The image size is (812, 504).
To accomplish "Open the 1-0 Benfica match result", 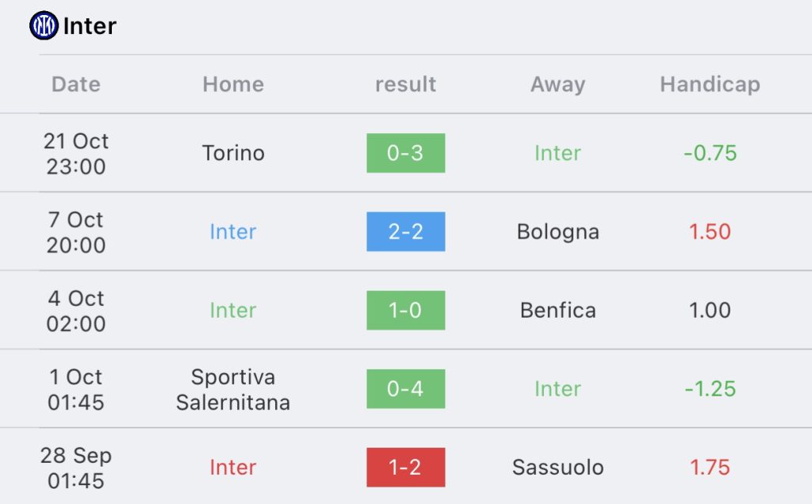I will (x=406, y=310).
